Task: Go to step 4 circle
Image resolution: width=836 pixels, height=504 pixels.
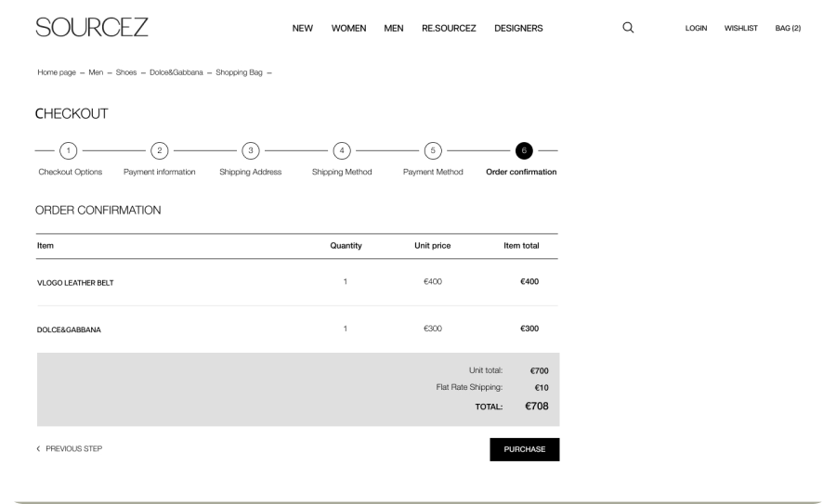Action: coord(342,150)
